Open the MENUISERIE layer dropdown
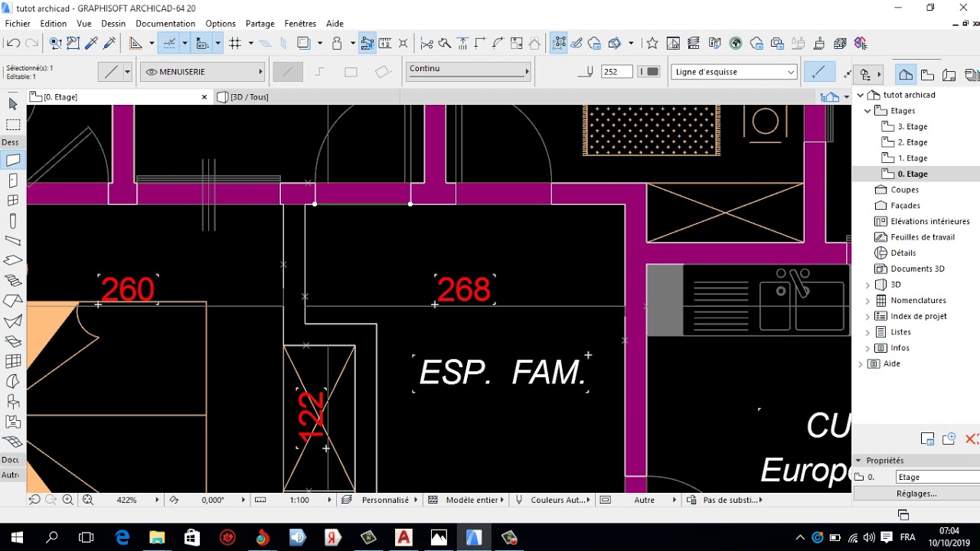This screenshot has height=551, width=980. 202,72
